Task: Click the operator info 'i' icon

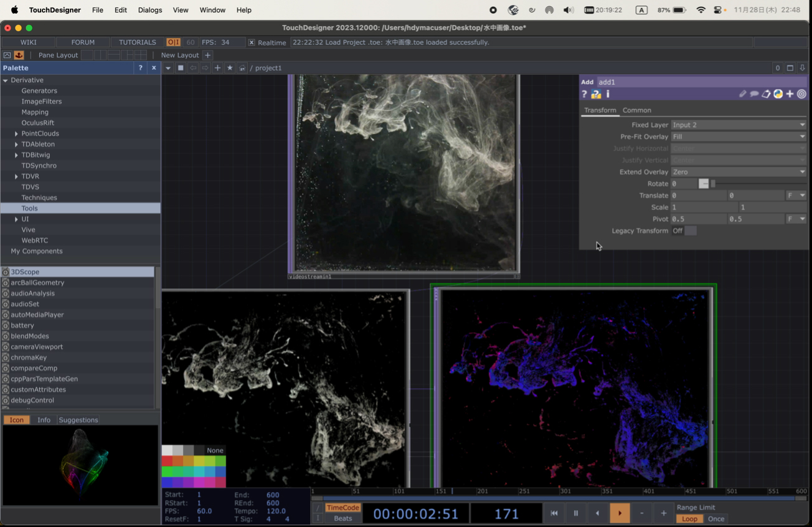Action: [x=608, y=94]
